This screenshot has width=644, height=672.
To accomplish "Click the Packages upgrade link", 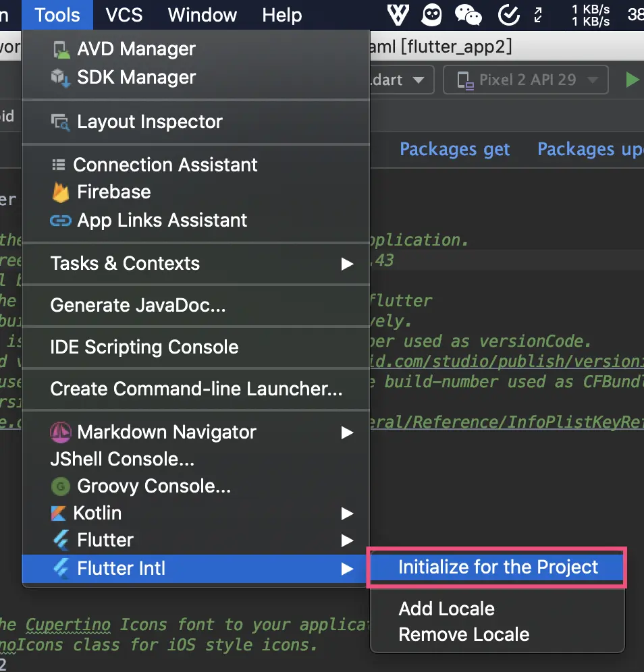I will tap(591, 150).
